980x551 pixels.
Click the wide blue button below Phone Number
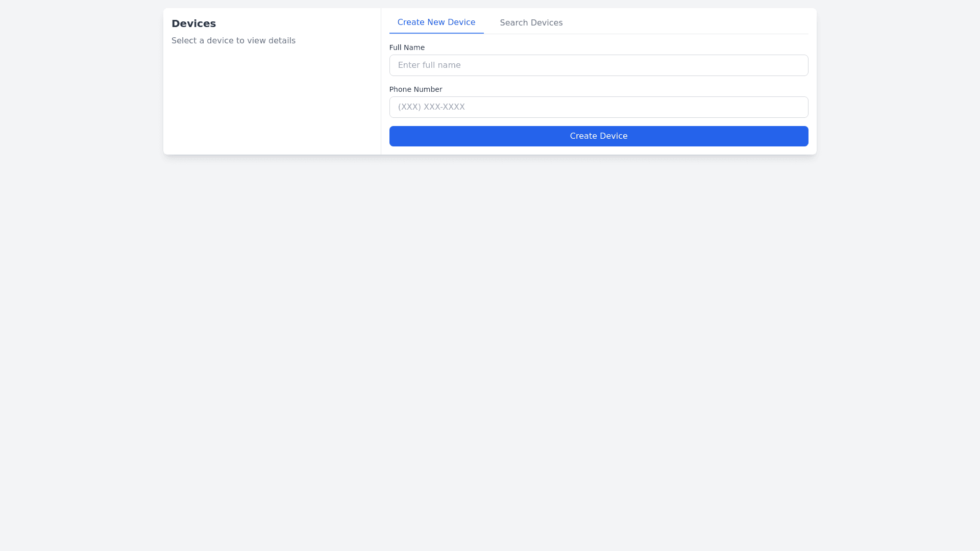tap(598, 136)
